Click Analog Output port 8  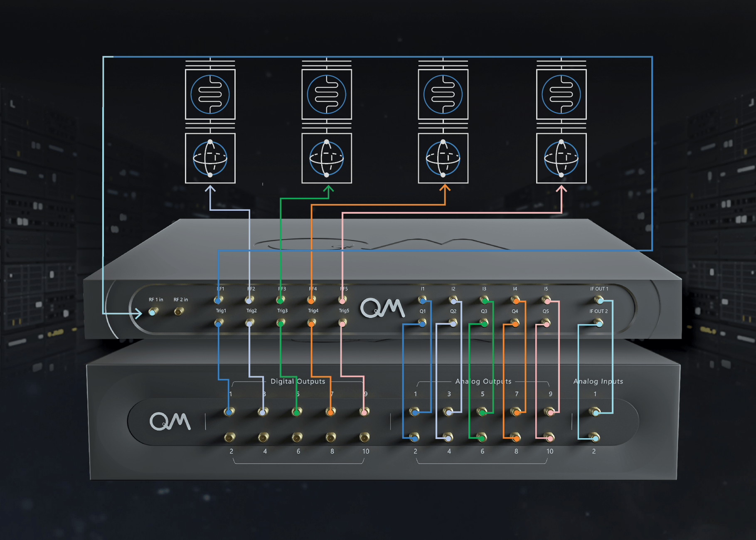(x=516, y=437)
